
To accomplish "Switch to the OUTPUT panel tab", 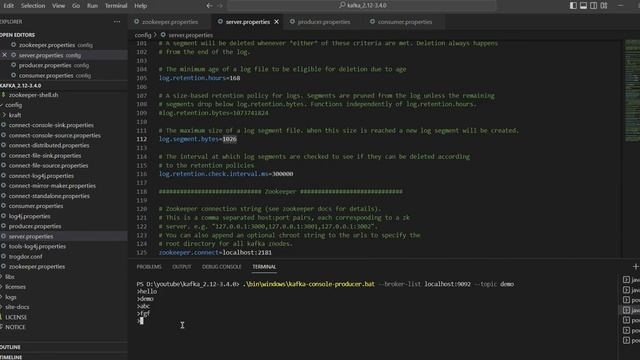I will coord(182,267).
